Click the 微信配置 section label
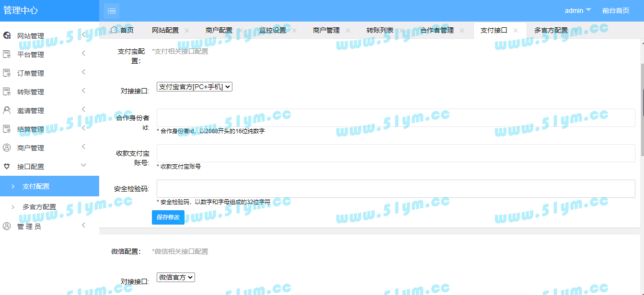The width and height of the screenshot is (644, 295). (x=126, y=251)
